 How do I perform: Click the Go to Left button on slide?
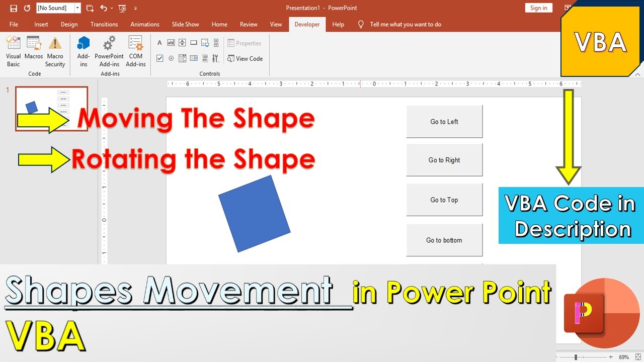click(x=444, y=121)
